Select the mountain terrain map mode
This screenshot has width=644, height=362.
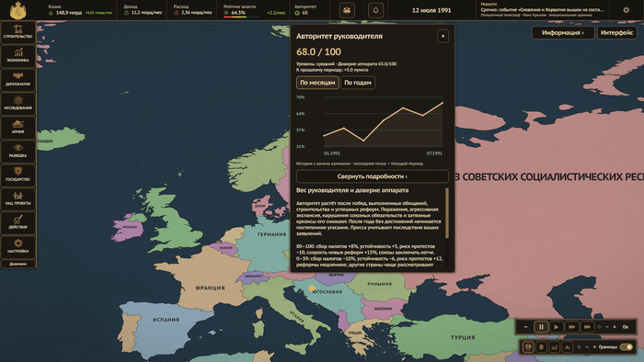pos(568,346)
